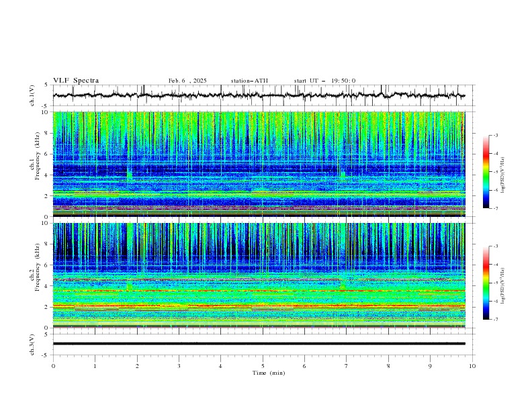Viewport: 532px width, 411px height.
Task: Click time axis tick label "7"
Action: [347, 366]
